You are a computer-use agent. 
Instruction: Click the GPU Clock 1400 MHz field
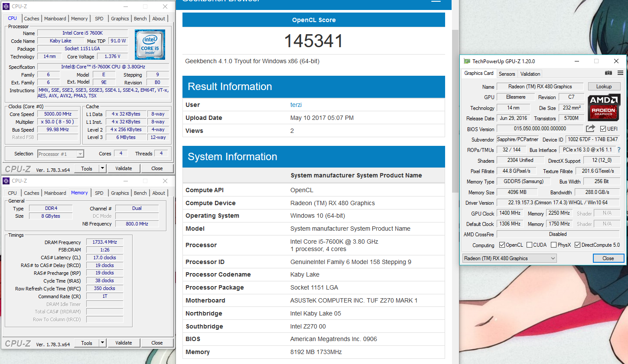pyautogui.click(x=510, y=213)
